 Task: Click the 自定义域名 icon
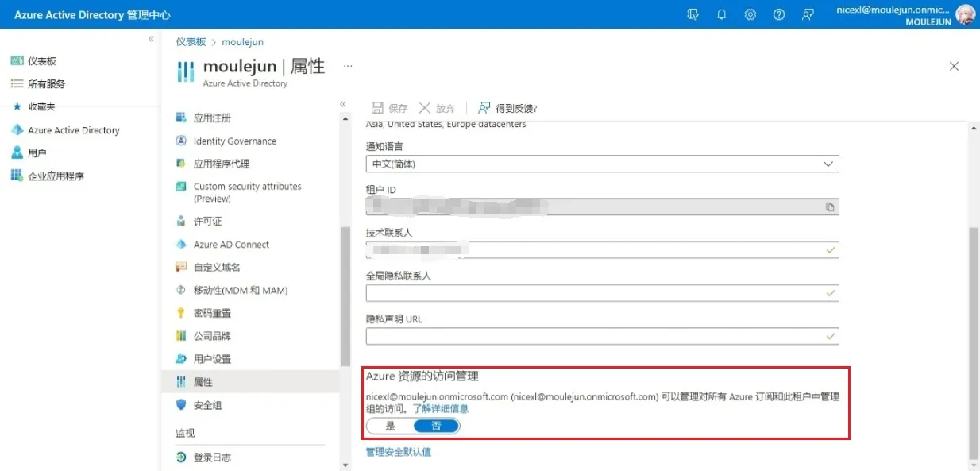coord(181,268)
